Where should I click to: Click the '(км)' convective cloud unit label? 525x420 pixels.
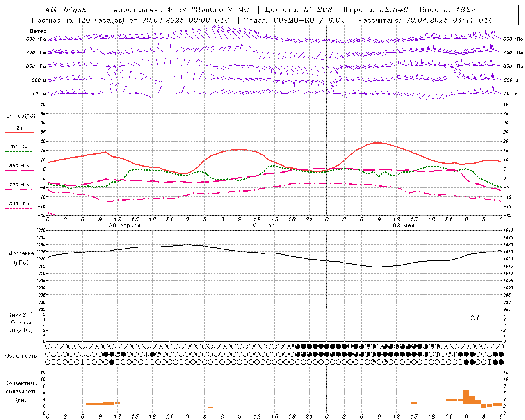[21, 399]
